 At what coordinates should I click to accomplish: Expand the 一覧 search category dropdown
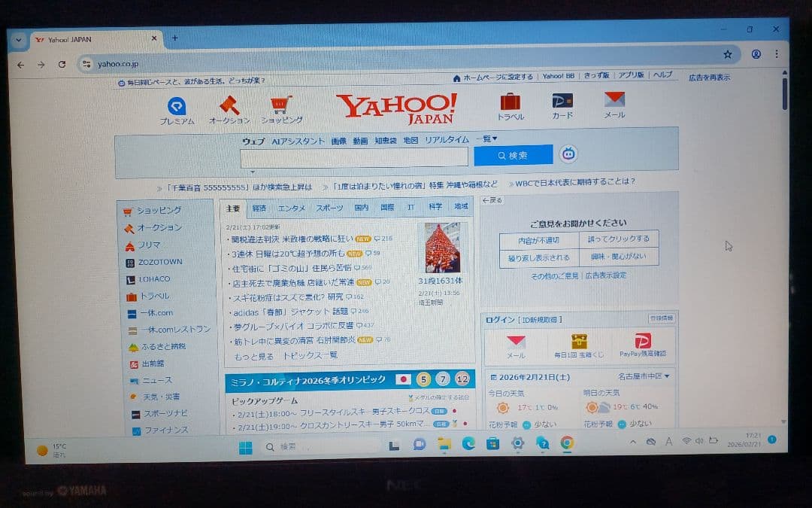[x=486, y=139]
